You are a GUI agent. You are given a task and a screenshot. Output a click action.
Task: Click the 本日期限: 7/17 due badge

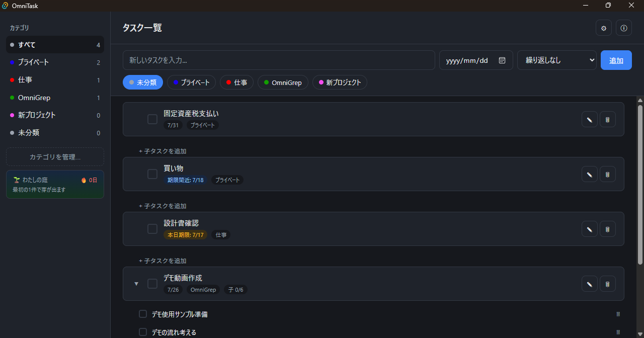click(x=186, y=235)
